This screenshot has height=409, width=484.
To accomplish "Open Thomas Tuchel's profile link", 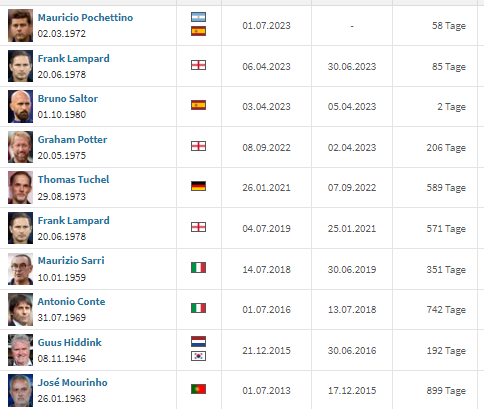I will click(x=73, y=179).
